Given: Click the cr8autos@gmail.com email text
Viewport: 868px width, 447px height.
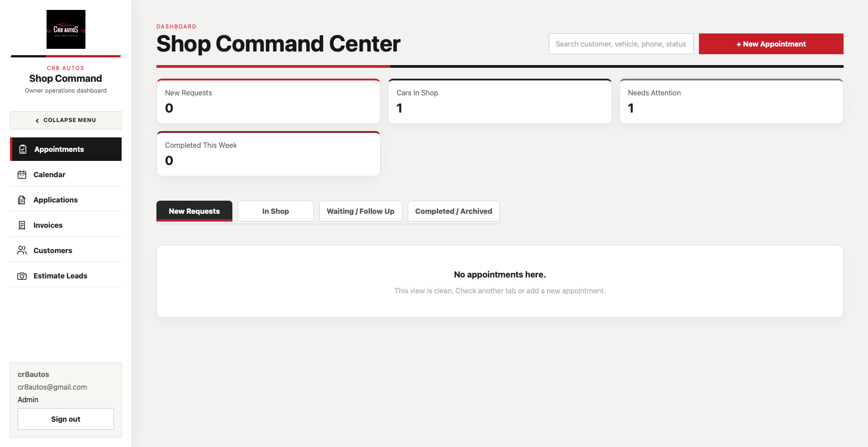Looking at the screenshot, I should pos(52,387).
